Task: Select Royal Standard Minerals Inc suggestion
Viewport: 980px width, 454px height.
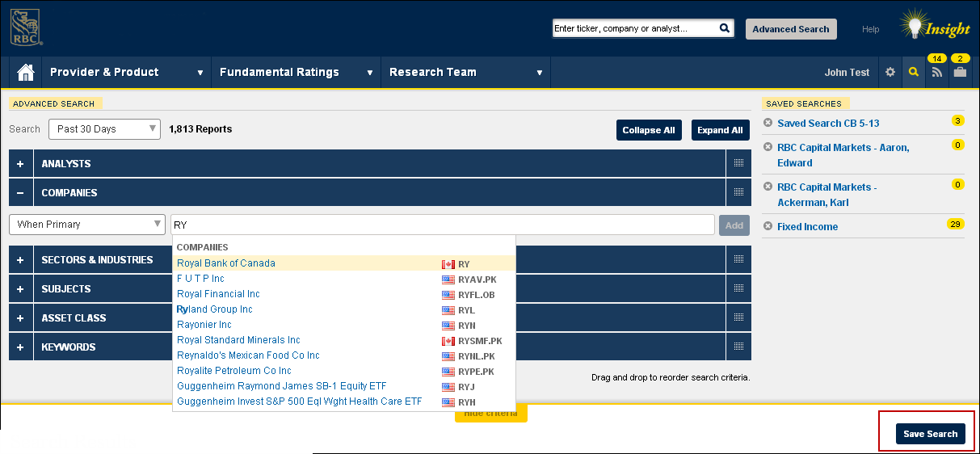Action: click(x=344, y=340)
